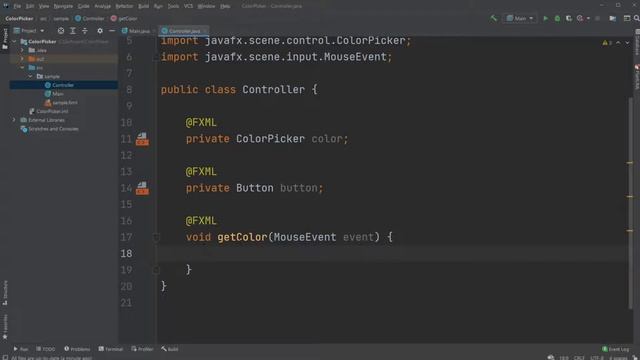Click FXML gutter icon on line 11
Viewport: 640px width, 360px height.
coord(142,139)
